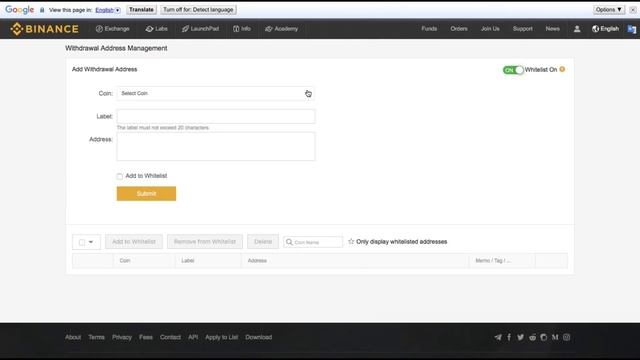This screenshot has width=640, height=360.
Task: Click the Submit button
Action: point(146,193)
